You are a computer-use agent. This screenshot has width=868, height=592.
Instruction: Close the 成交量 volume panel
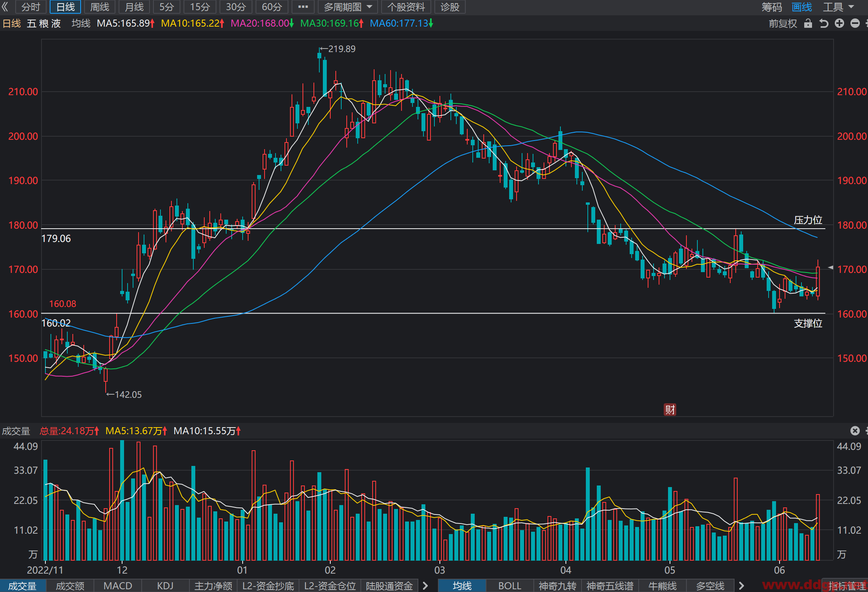[855, 431]
